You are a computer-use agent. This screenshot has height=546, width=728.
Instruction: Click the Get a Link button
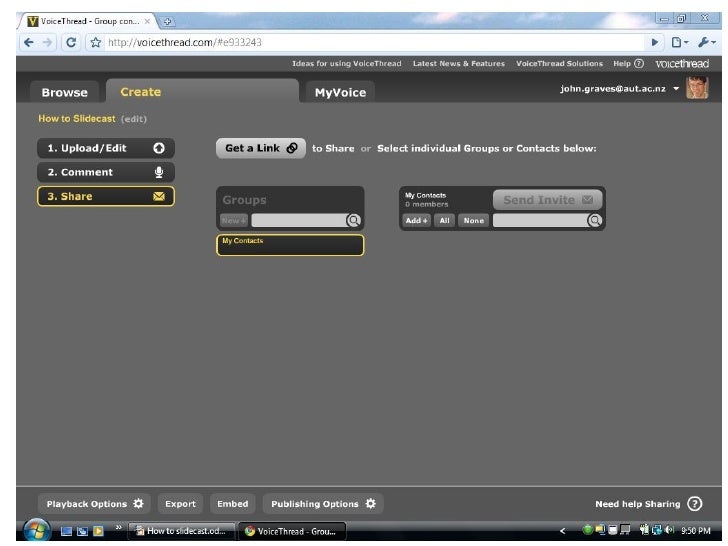(260, 148)
